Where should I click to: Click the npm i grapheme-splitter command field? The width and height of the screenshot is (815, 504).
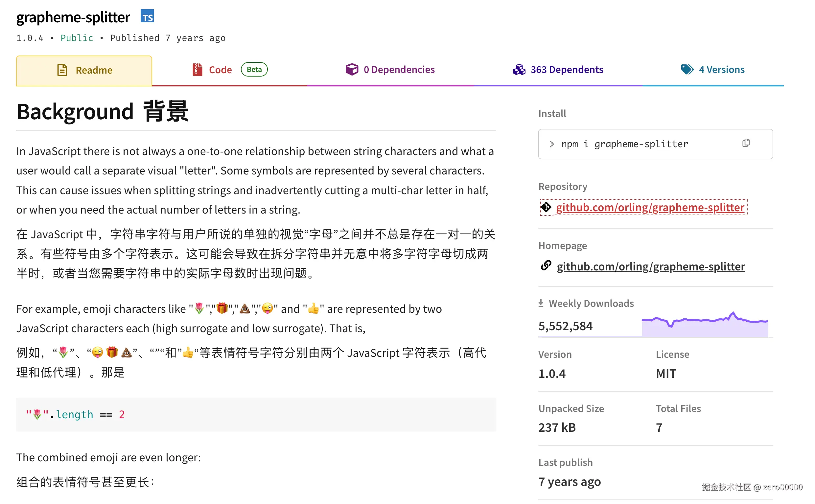[624, 144]
